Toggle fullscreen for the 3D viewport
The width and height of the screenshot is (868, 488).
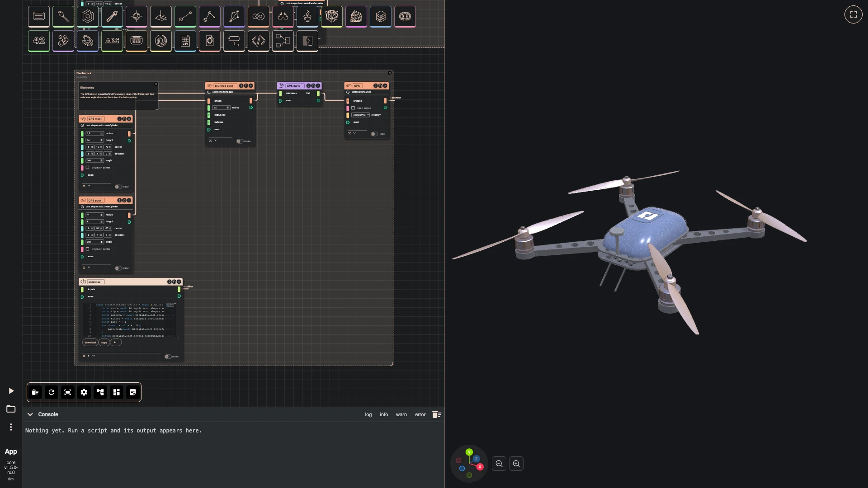[x=854, y=14]
